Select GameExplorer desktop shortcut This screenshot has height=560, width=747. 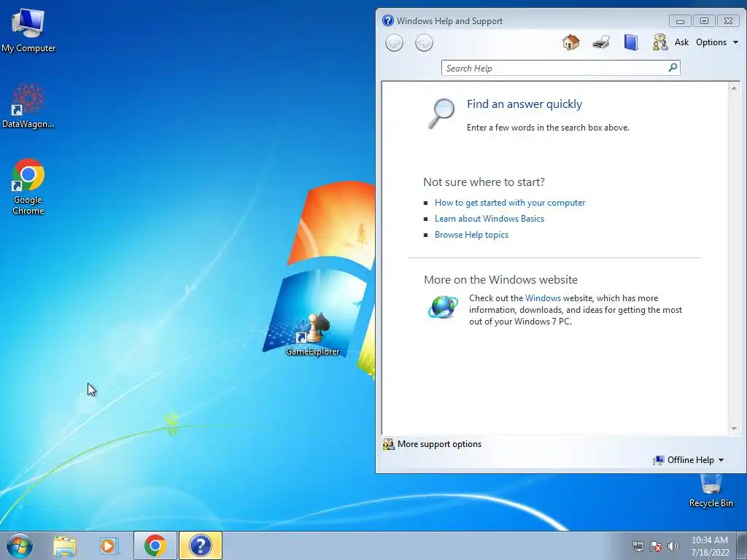(312, 335)
